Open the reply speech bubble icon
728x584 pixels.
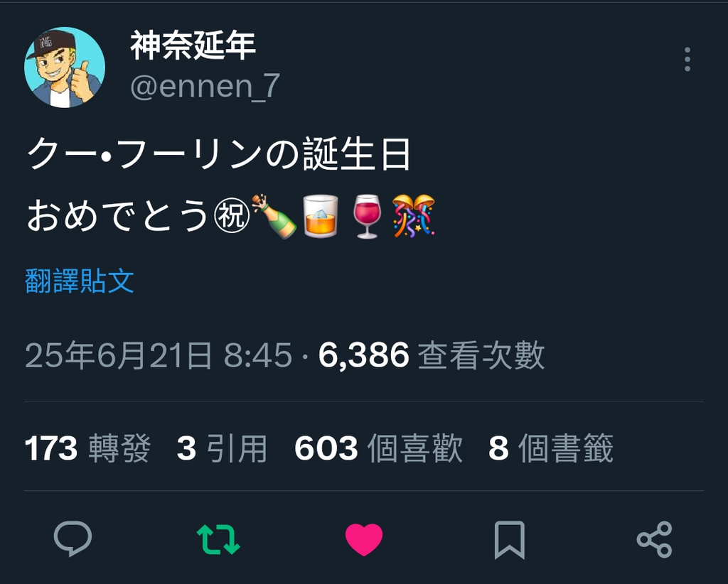(x=73, y=539)
